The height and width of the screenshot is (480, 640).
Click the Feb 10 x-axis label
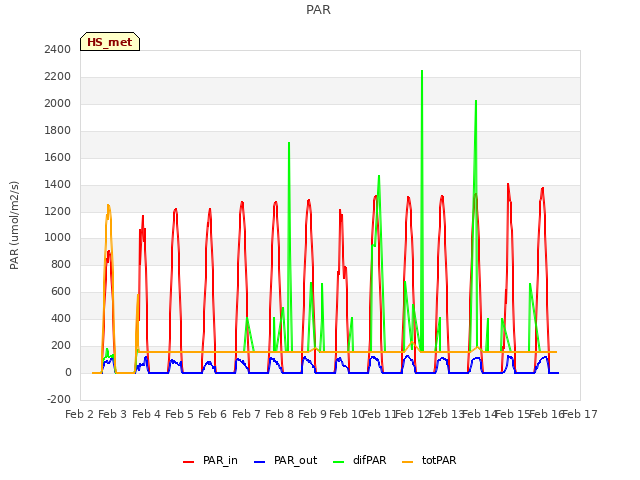[x=346, y=414]
